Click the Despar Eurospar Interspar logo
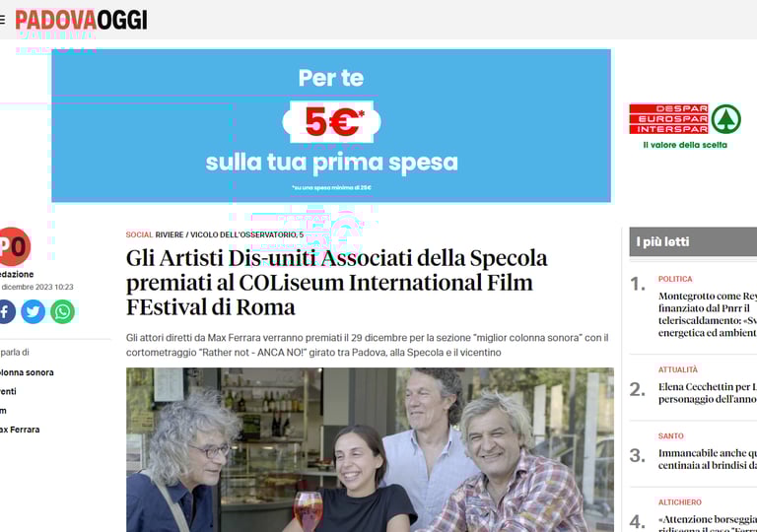 (685, 126)
